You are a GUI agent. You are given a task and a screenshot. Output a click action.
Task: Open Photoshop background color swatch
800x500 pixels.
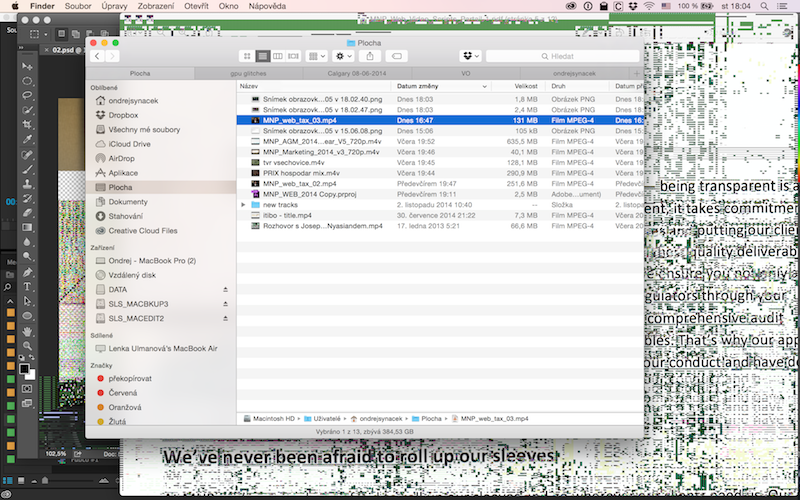coord(31,376)
